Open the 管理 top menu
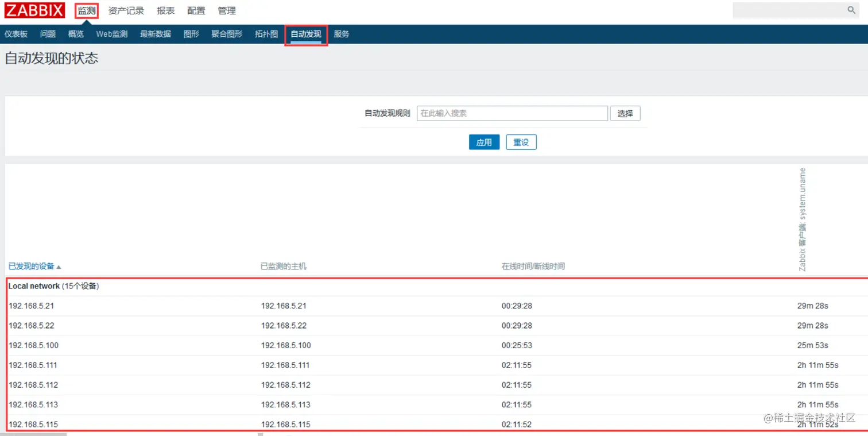The image size is (868, 436). (x=227, y=11)
